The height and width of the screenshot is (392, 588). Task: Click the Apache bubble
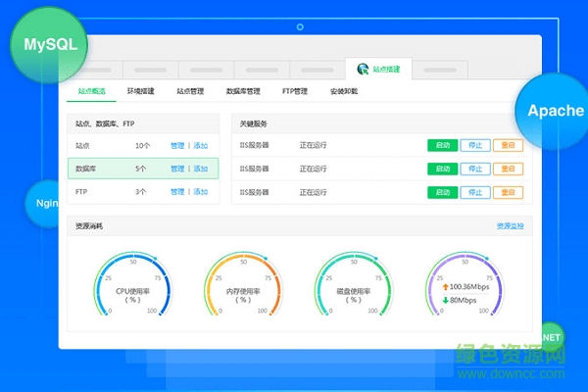[554, 111]
